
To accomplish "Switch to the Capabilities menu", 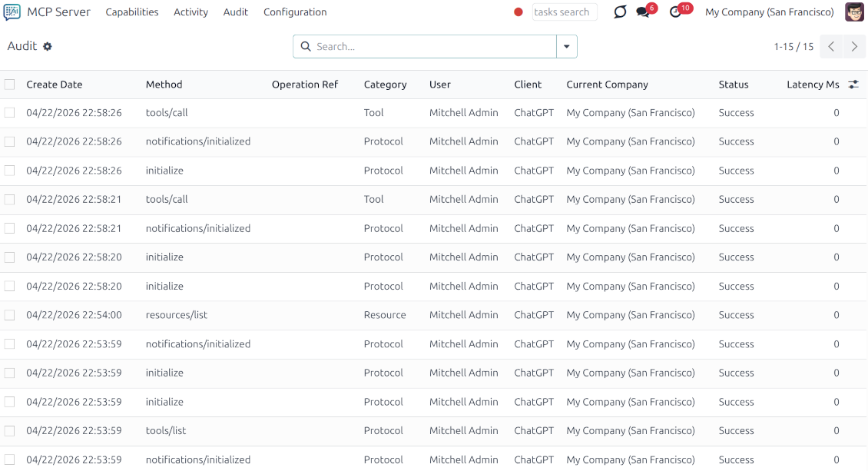I will [x=131, y=12].
